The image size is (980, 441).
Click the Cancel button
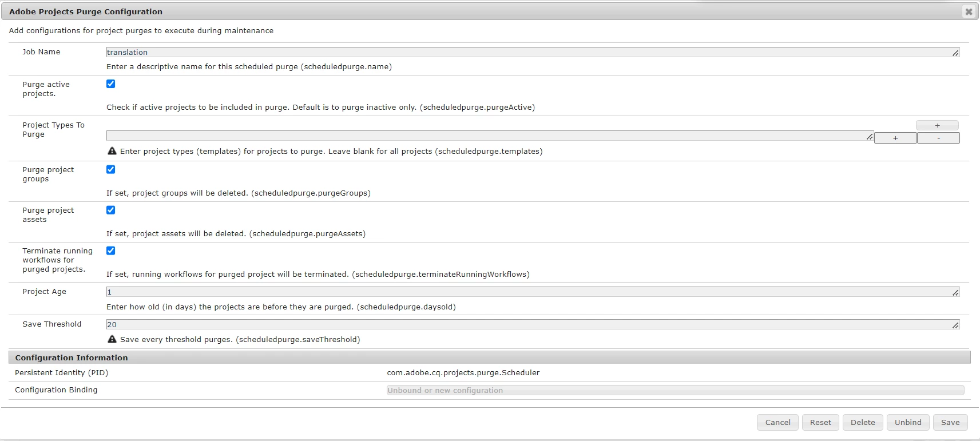click(x=777, y=422)
